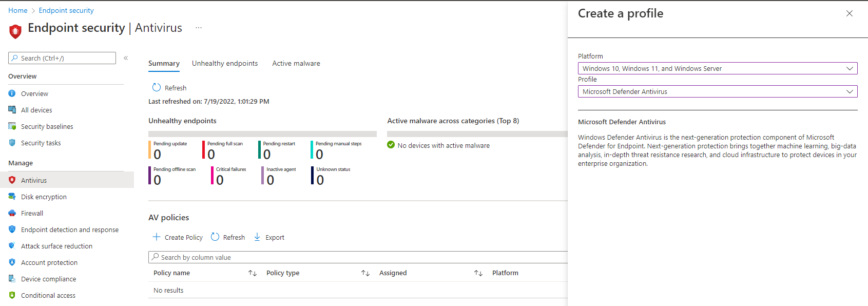Viewport: 868px width, 306px height.
Task: Collapse the sidebar with double chevron
Action: click(126, 58)
